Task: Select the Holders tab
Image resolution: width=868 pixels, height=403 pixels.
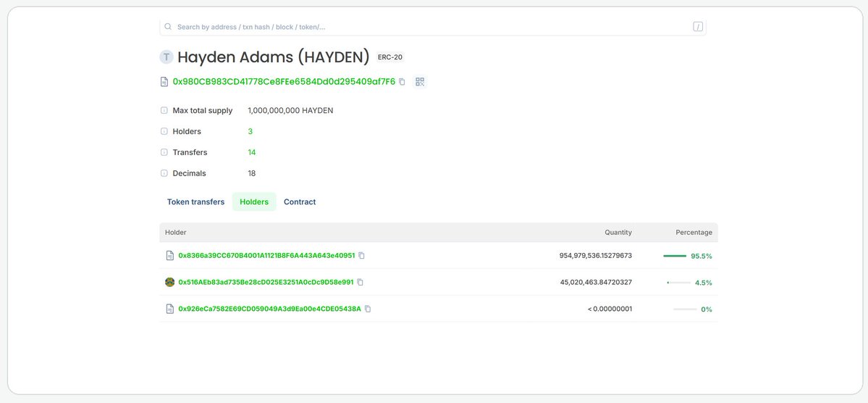Action: pyautogui.click(x=254, y=201)
